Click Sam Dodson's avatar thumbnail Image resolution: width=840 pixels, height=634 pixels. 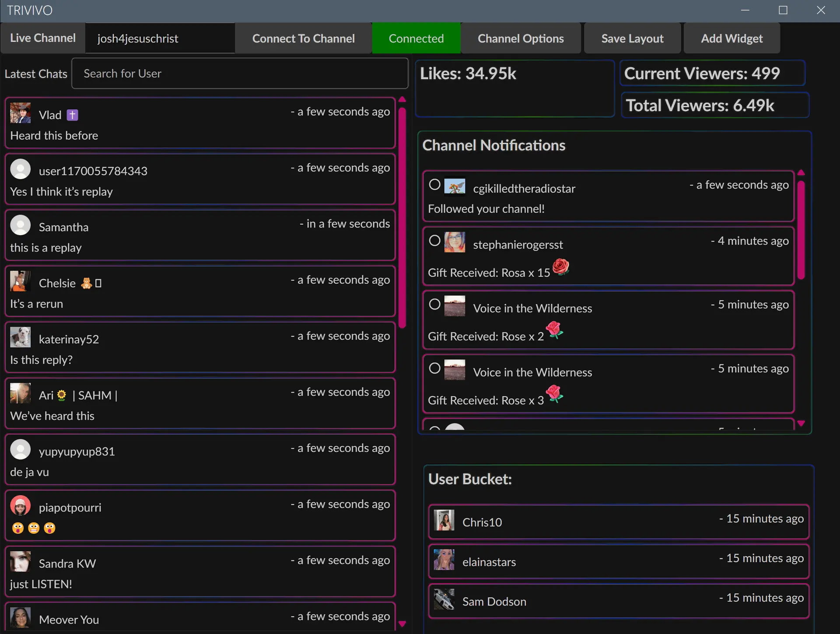point(444,599)
